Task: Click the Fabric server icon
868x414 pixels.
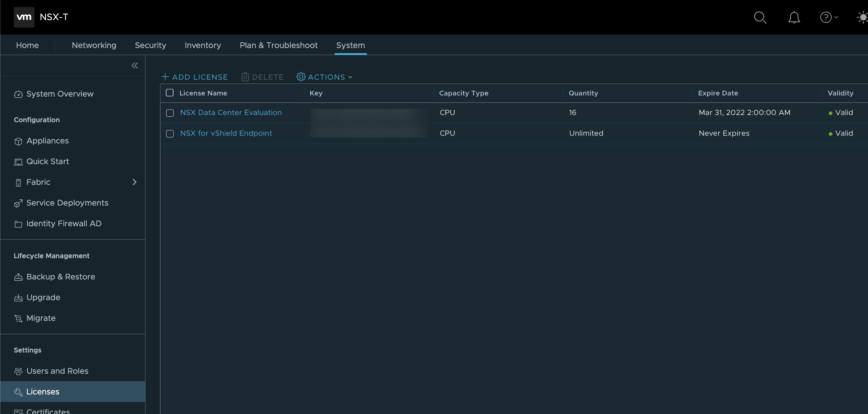Action: pos(18,183)
